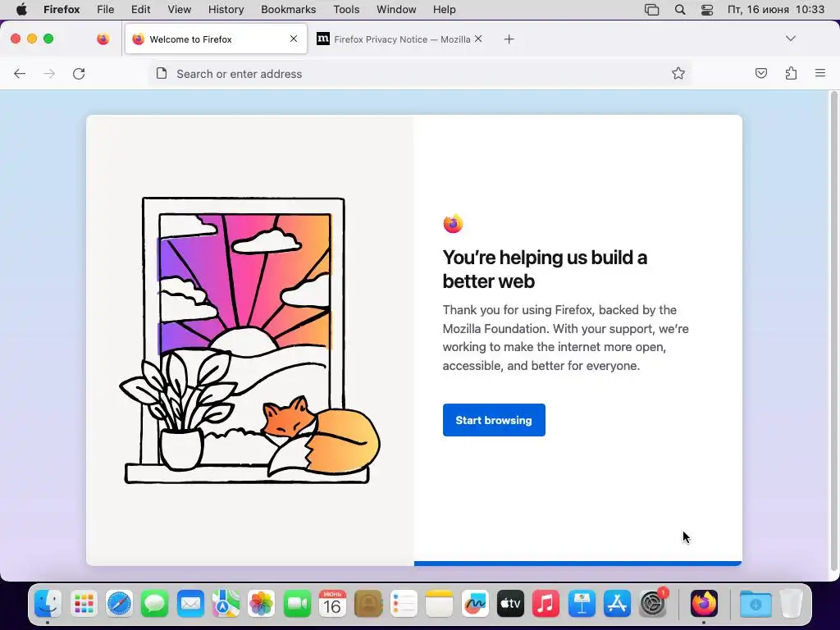Click the page's vertical scrollbar
This screenshot has height=630, width=840.
[833, 332]
